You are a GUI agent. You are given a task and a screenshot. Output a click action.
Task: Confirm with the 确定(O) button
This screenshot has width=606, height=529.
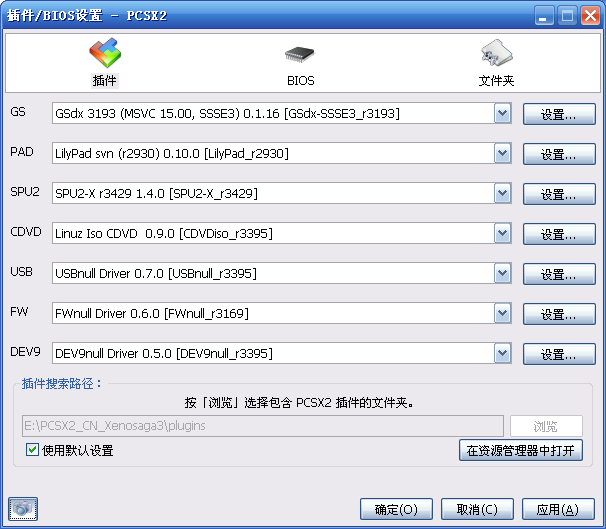click(x=396, y=509)
